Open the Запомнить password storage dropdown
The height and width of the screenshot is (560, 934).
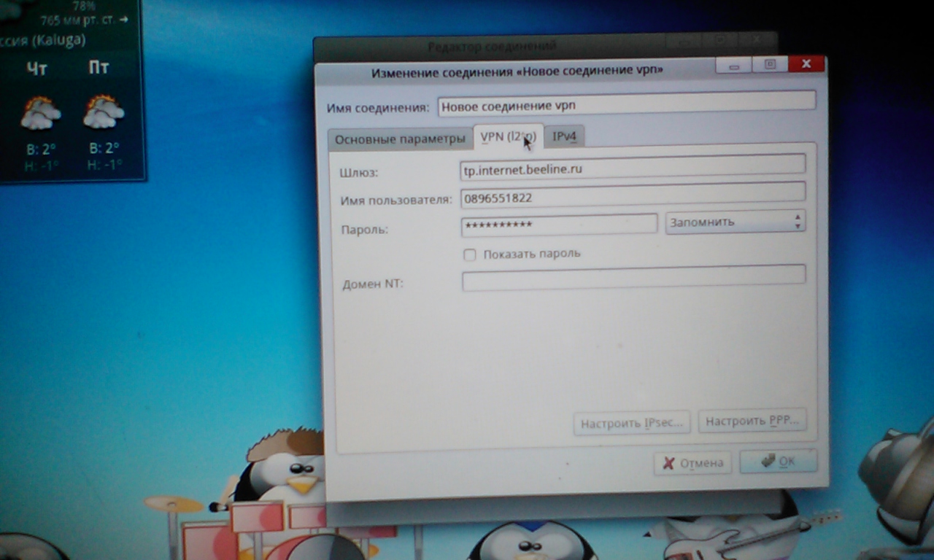coord(735,222)
